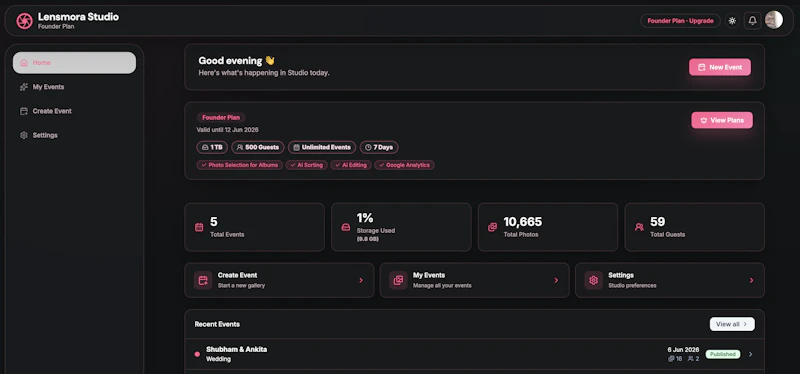Click the New Event button

(x=719, y=67)
